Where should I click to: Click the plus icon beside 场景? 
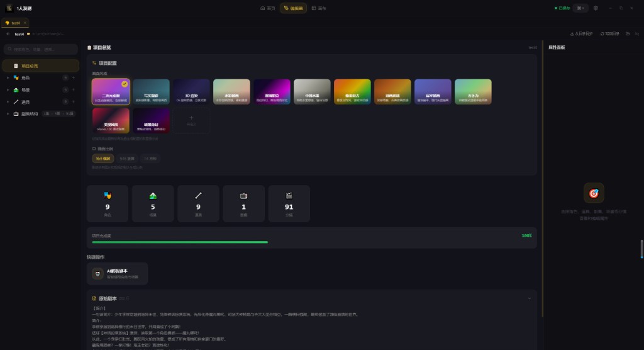[x=74, y=90]
